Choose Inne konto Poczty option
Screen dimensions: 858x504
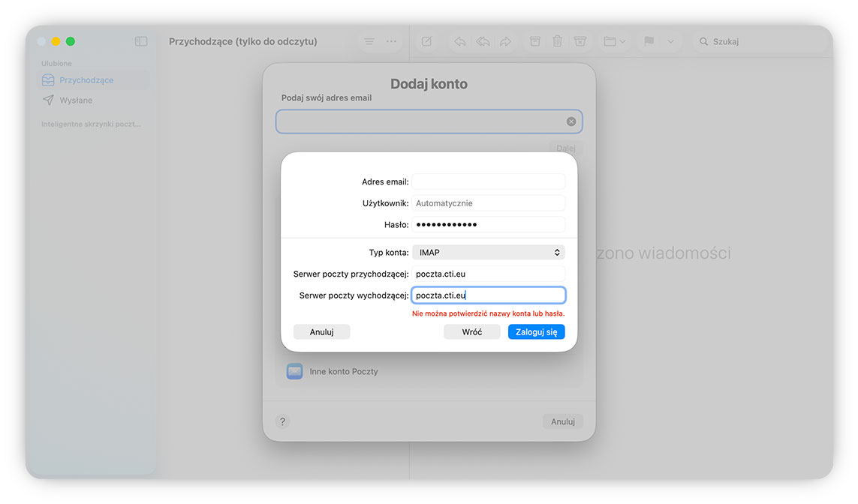pos(343,370)
